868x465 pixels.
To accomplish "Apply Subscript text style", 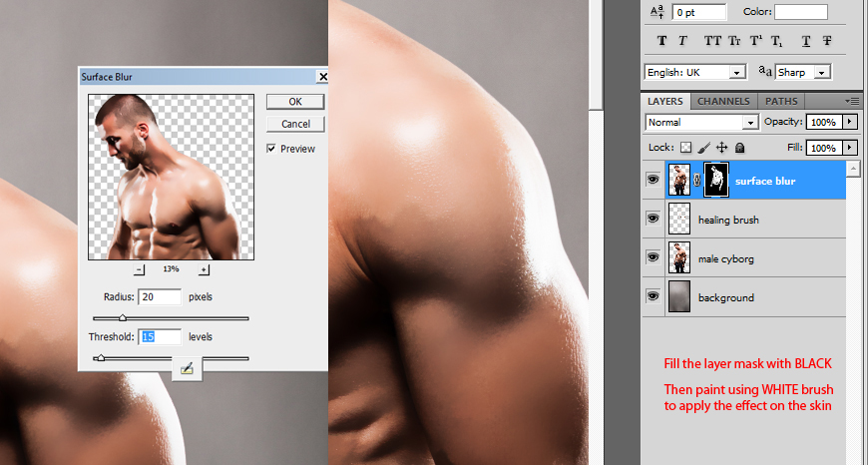I will (777, 40).
